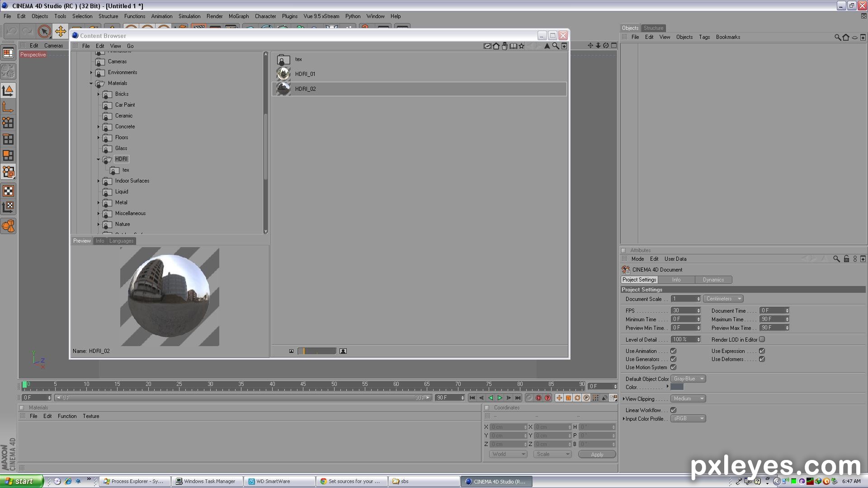Collapse the Materials folder in tree

[91, 84]
